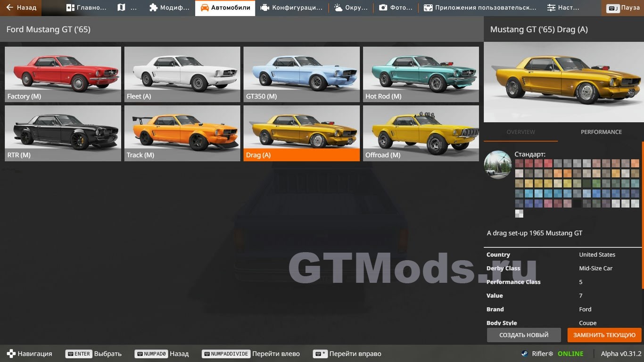Click the Стандарт: palette label
This screenshot has height=362, width=644.
[530, 154]
